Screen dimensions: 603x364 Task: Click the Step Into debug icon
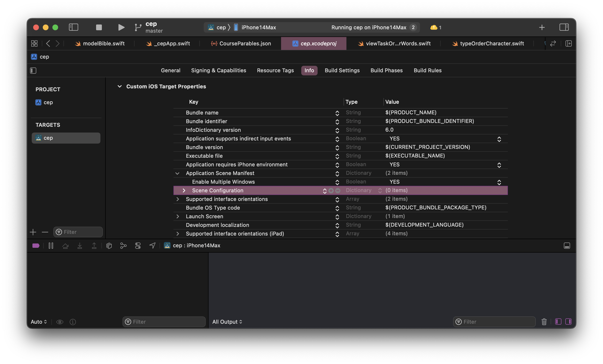coord(80,246)
